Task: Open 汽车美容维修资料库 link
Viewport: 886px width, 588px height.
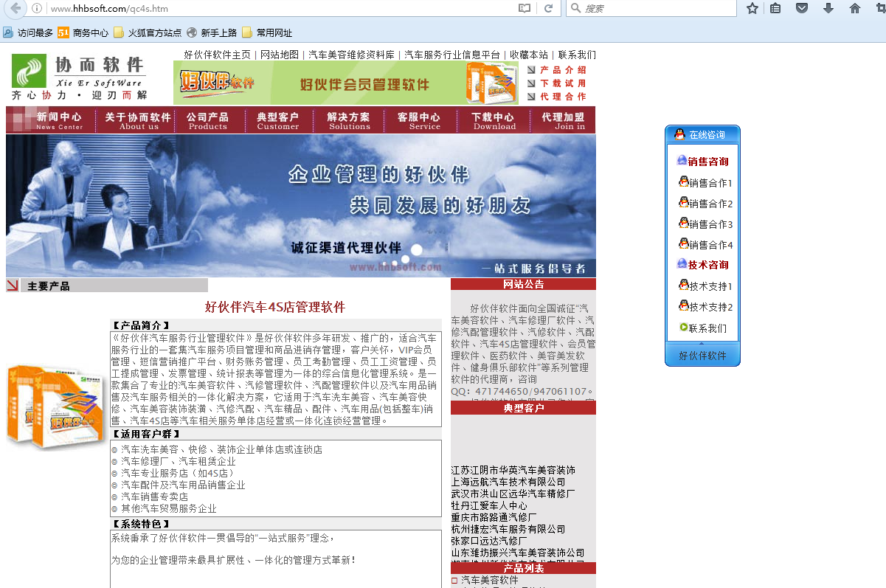Action: (351, 55)
